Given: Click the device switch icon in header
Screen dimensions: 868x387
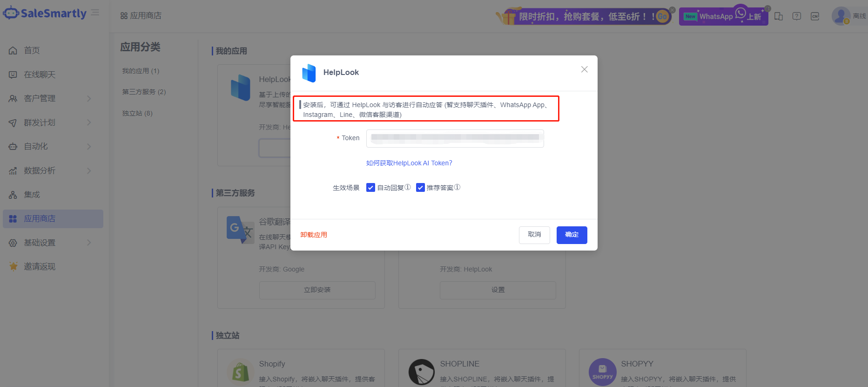Looking at the screenshot, I should [x=779, y=16].
